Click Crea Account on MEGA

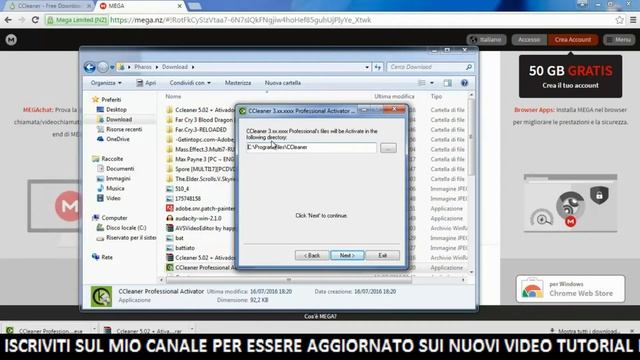(573, 40)
